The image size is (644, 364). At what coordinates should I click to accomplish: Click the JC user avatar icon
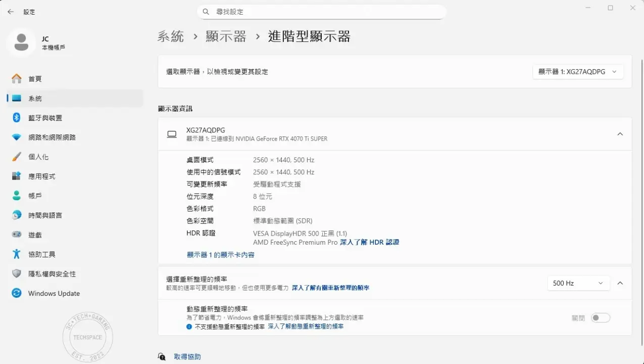21,42
